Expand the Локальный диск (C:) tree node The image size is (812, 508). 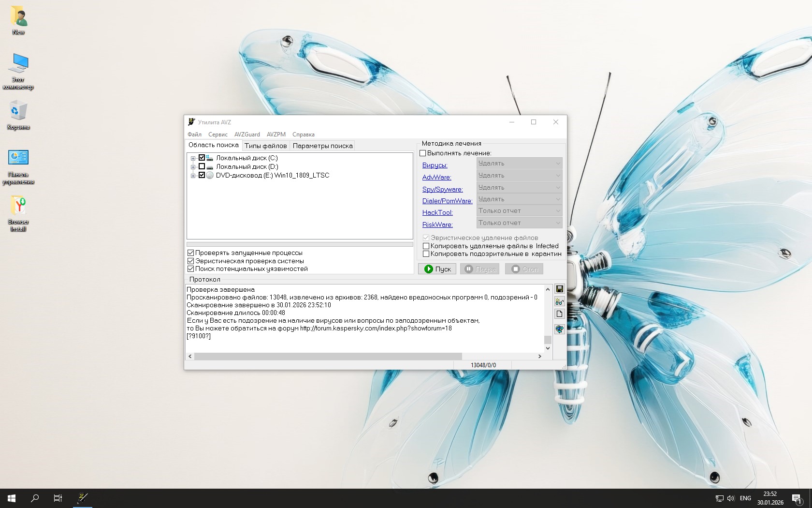[193, 158]
